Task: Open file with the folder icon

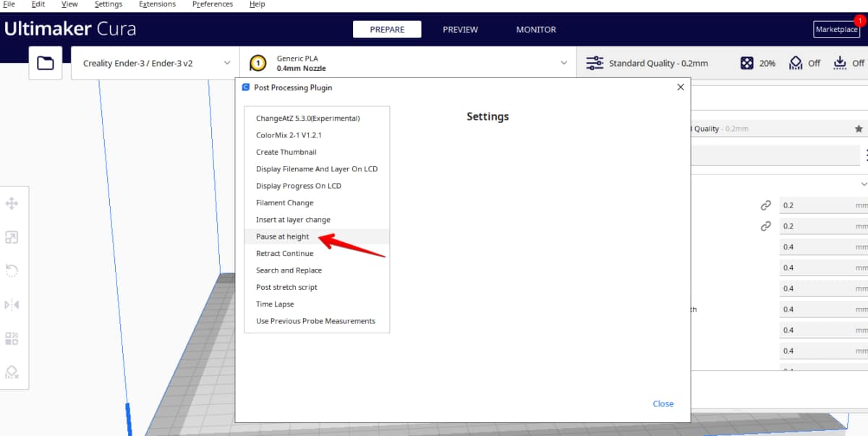Action: (x=46, y=64)
